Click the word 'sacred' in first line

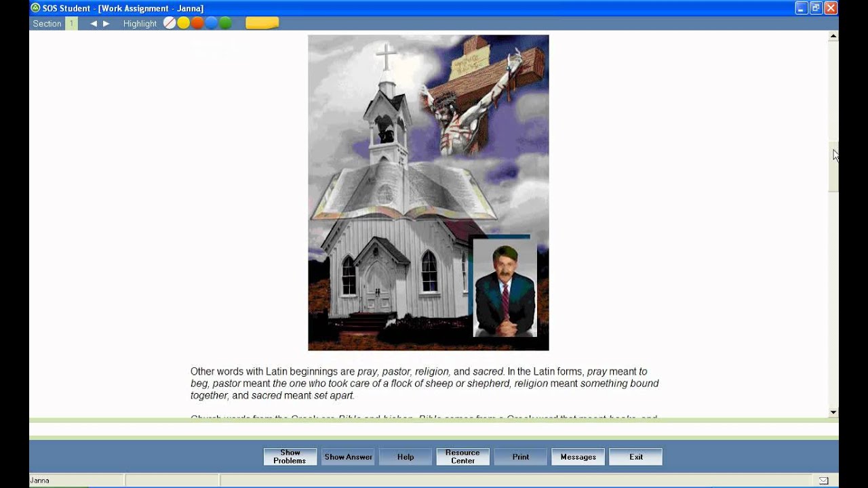488,371
